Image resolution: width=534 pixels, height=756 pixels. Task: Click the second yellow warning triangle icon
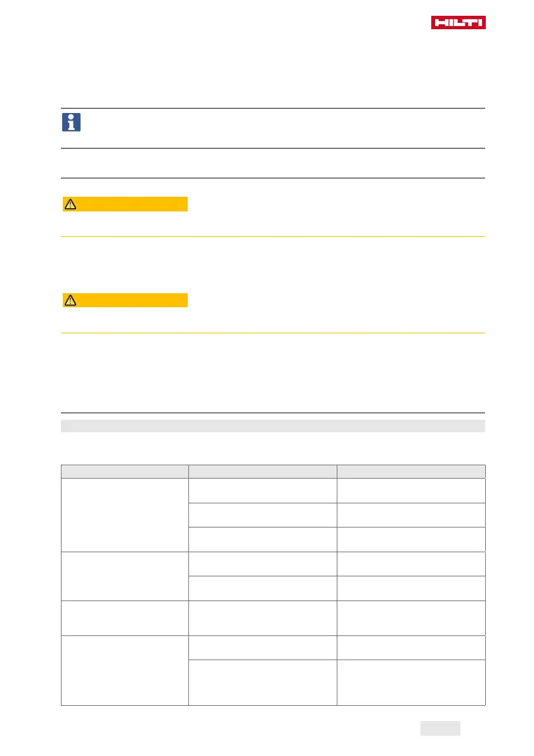pyautogui.click(x=70, y=301)
